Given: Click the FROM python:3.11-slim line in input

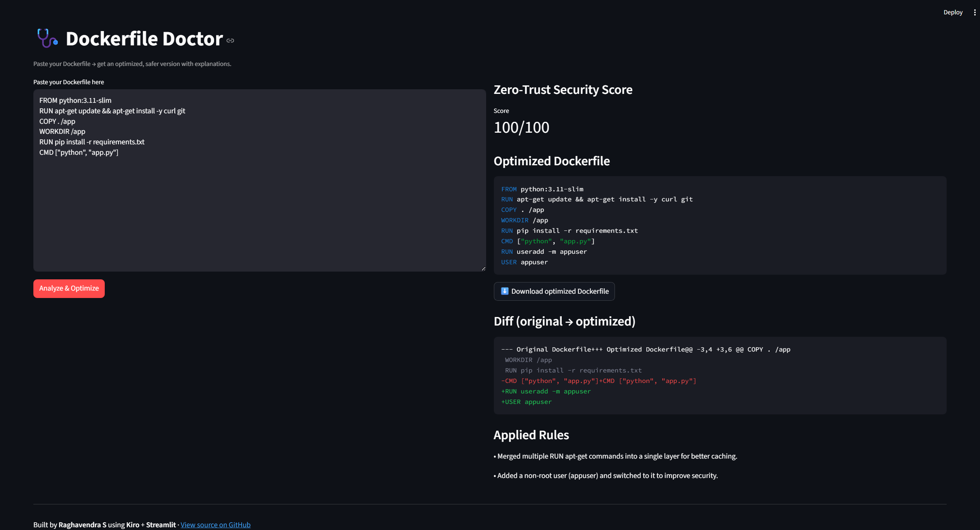Looking at the screenshot, I should pyautogui.click(x=75, y=100).
